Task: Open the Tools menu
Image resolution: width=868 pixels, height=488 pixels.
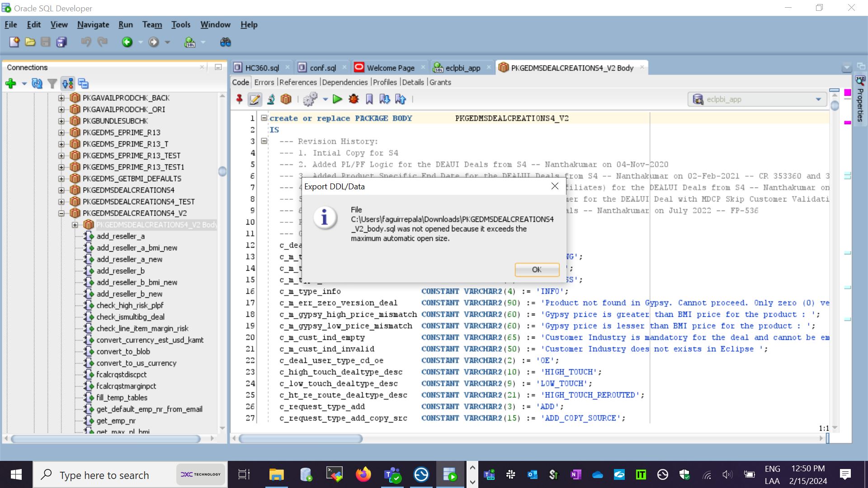Action: click(181, 24)
